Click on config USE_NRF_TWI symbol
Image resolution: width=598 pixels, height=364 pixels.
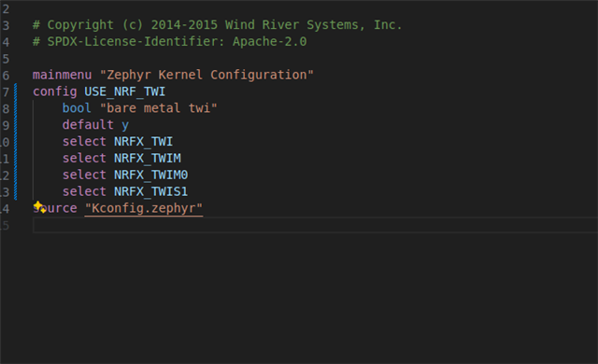tap(124, 91)
